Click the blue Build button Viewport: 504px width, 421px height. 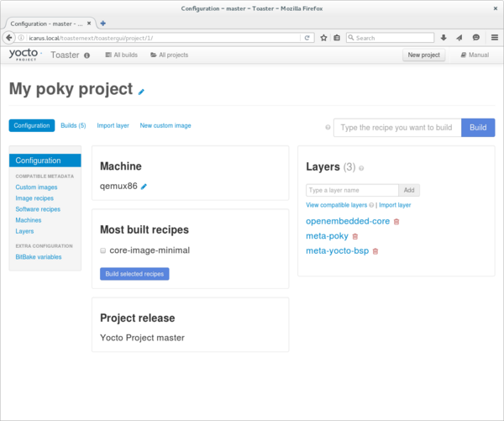(x=478, y=128)
